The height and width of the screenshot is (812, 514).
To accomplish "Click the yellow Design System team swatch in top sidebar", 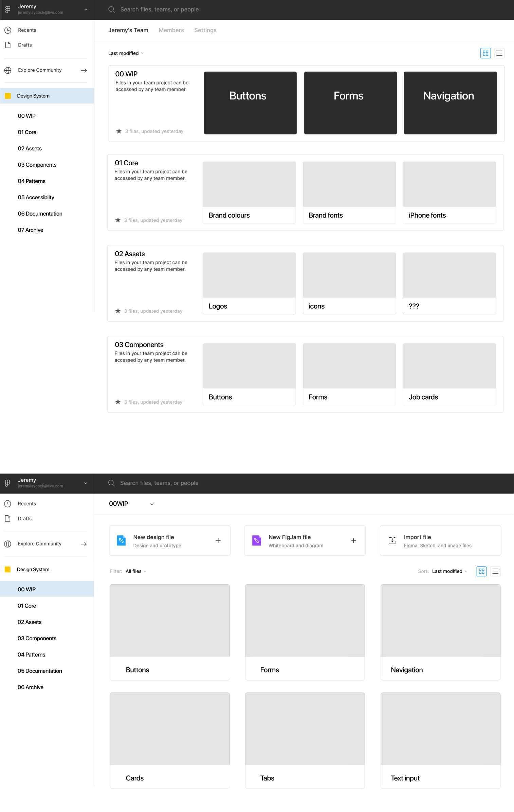I will (8, 96).
